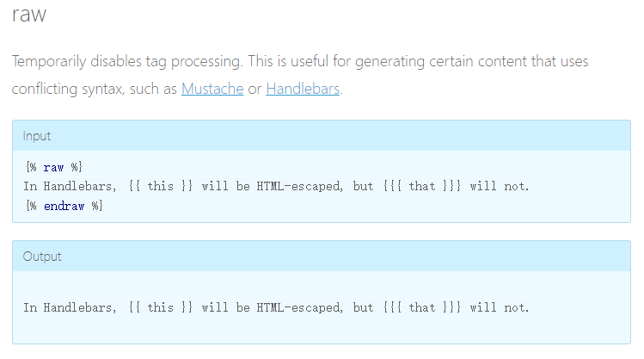Click "{{{ that }}}" in the Input code
Viewport: 644px width, 359px height.
pyautogui.click(x=422, y=186)
